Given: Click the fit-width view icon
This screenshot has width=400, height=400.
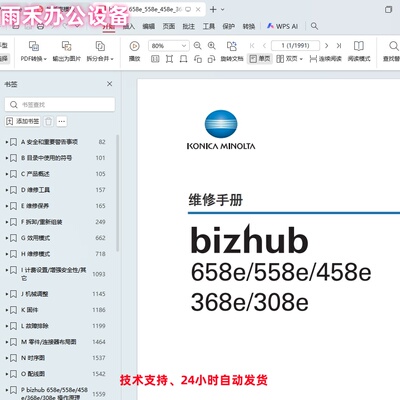Looking at the screenshot, I should [183, 59].
